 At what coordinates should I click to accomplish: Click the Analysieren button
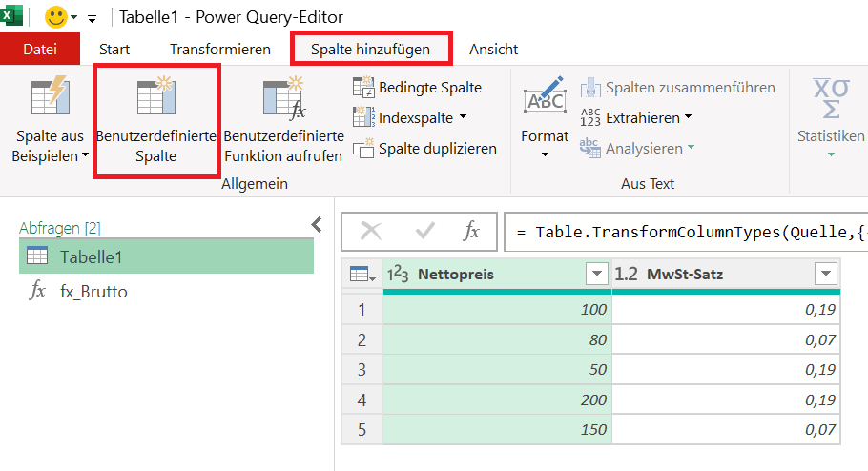636,149
